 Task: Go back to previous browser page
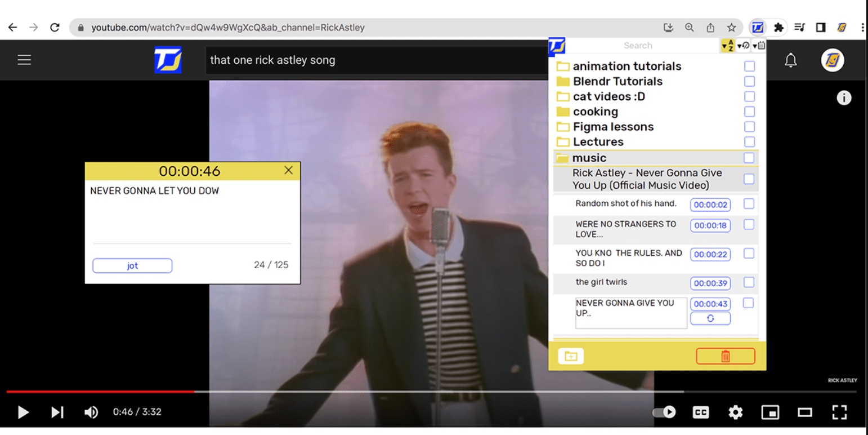pos(12,27)
